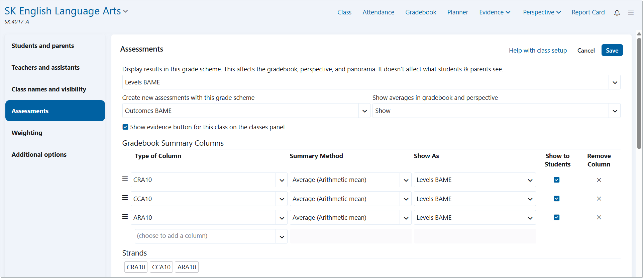Select the Weighting settings tab
644x279 pixels.
coord(55,133)
